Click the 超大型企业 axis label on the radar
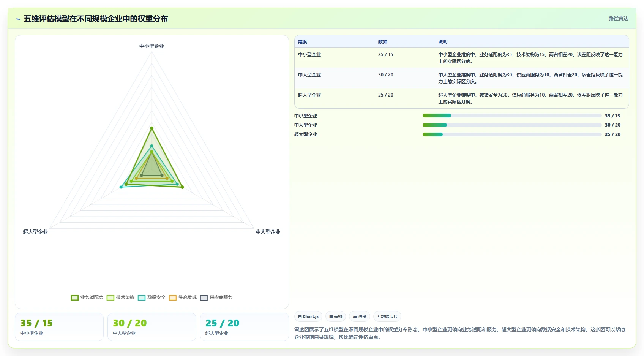Viewport: 644px width, 356px height. coord(35,232)
